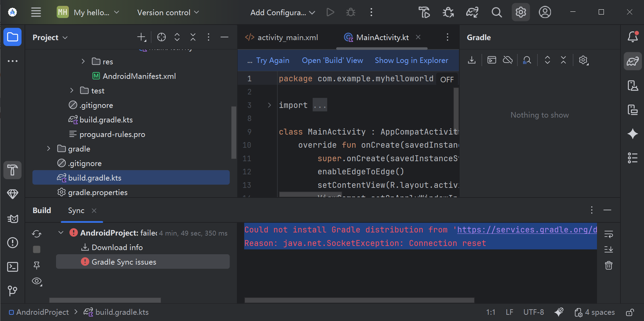This screenshot has width=644, height=321.
Task: Select AndroidManifest.xml file
Action: (x=139, y=76)
